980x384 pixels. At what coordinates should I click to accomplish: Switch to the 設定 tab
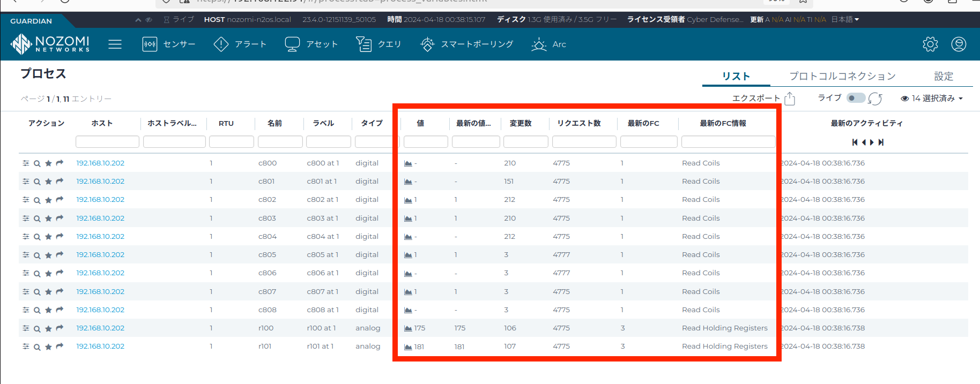(x=944, y=76)
